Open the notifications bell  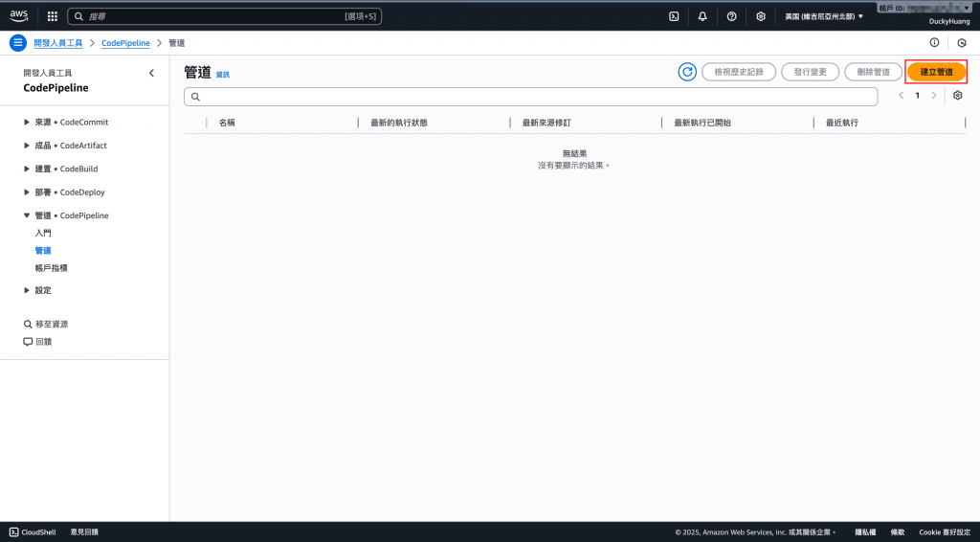click(702, 17)
